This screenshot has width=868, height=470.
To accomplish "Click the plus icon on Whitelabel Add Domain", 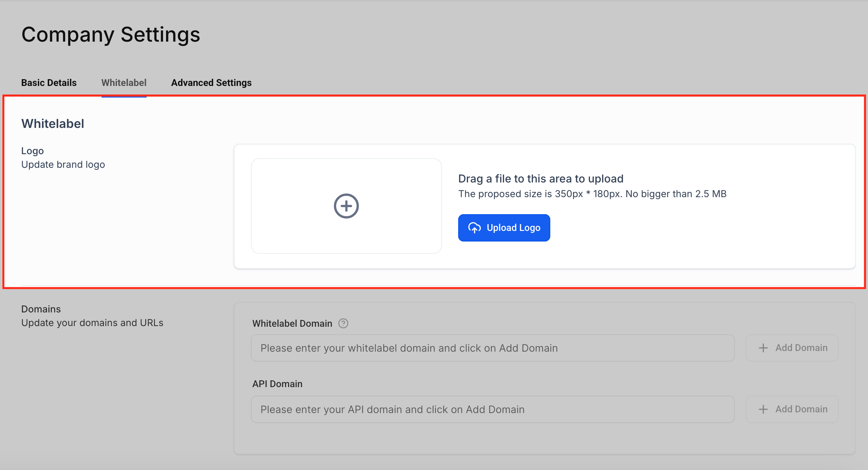I will click(x=763, y=348).
